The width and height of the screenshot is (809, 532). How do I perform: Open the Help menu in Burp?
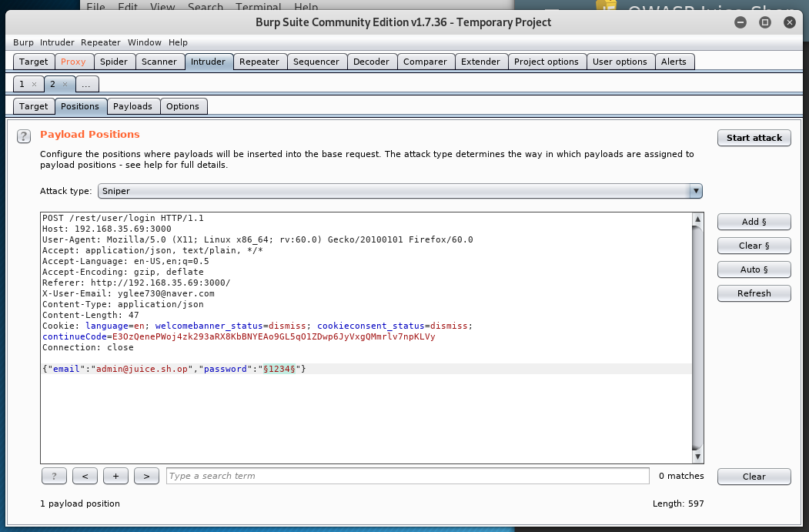click(x=178, y=42)
